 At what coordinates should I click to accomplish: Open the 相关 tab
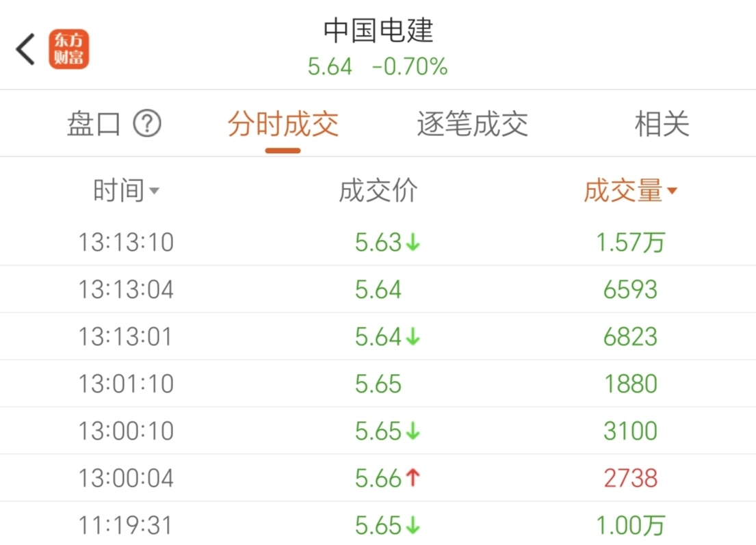pyautogui.click(x=662, y=124)
